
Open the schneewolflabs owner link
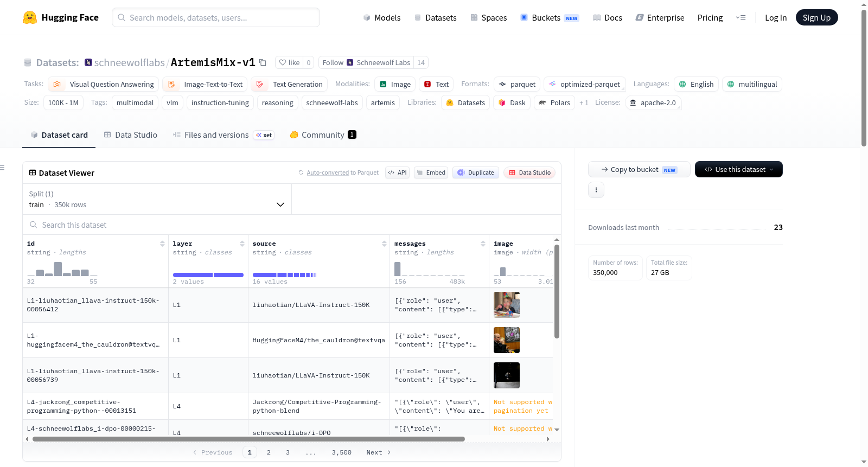129,62
